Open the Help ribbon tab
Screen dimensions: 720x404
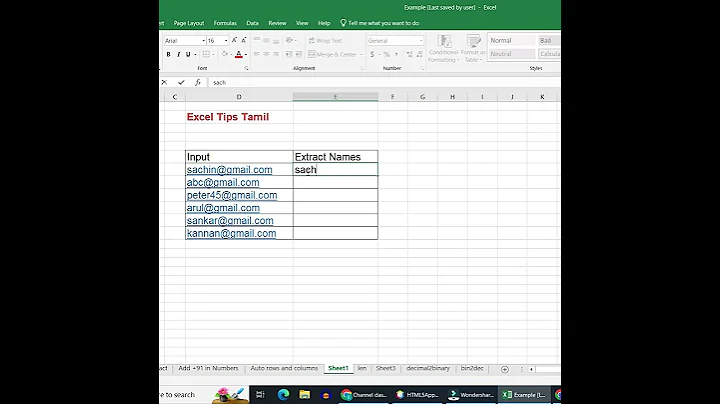[324, 23]
